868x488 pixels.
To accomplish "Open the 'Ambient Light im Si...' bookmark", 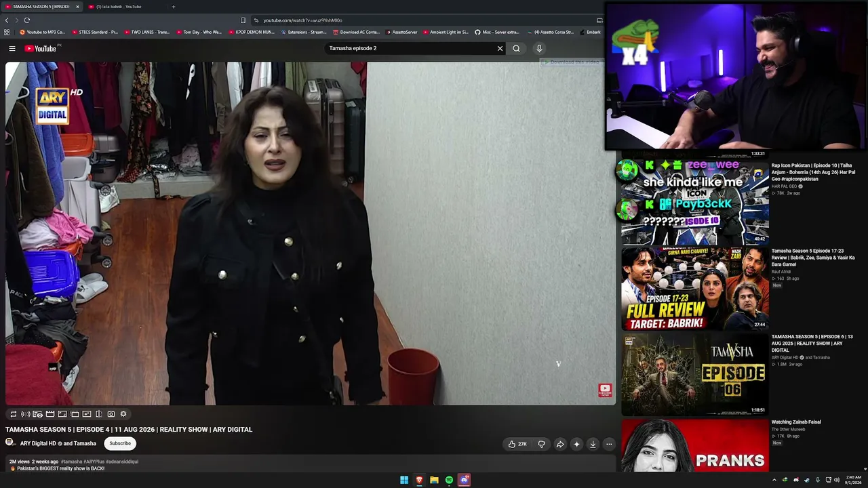I will click(446, 32).
